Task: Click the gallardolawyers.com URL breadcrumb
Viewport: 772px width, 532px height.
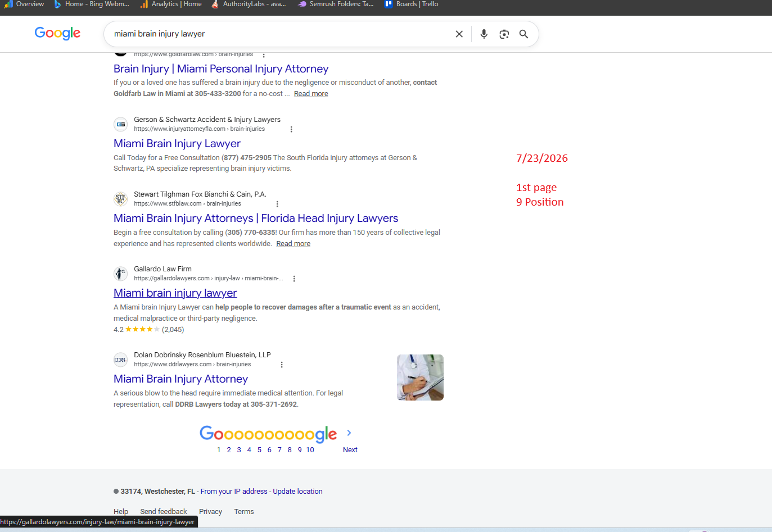Action: pyautogui.click(x=208, y=279)
